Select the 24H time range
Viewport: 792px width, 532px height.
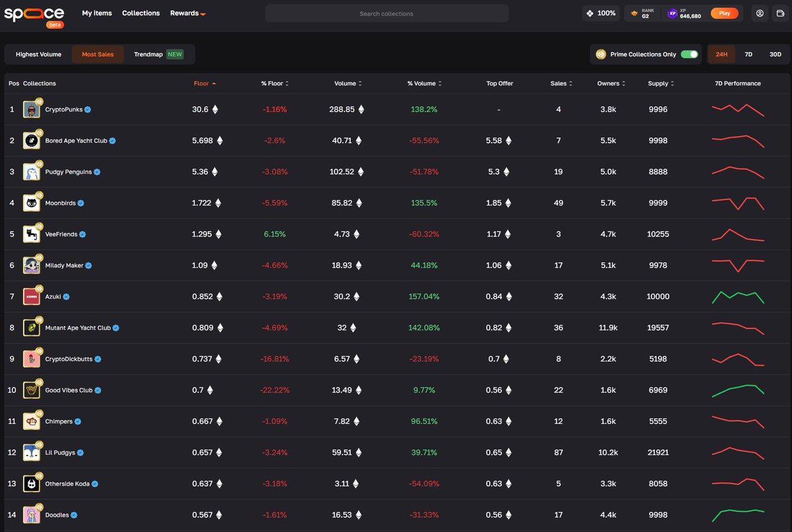[x=721, y=54]
